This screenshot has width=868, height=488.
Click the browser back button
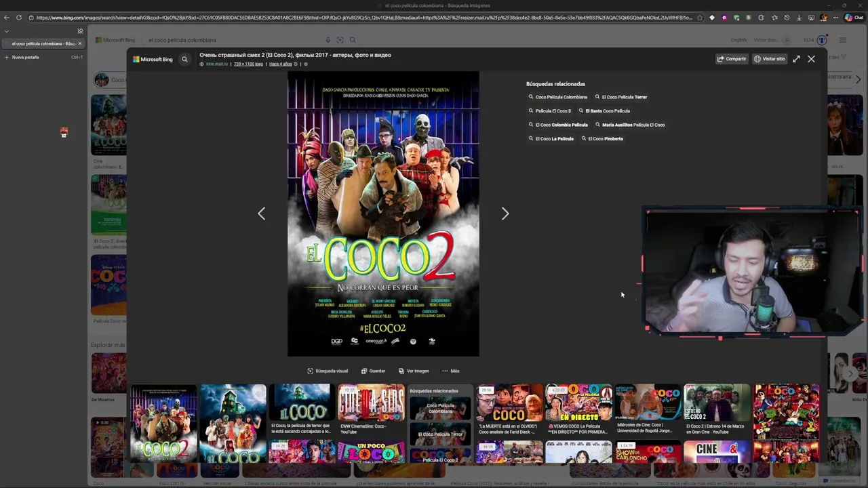coord(7,18)
